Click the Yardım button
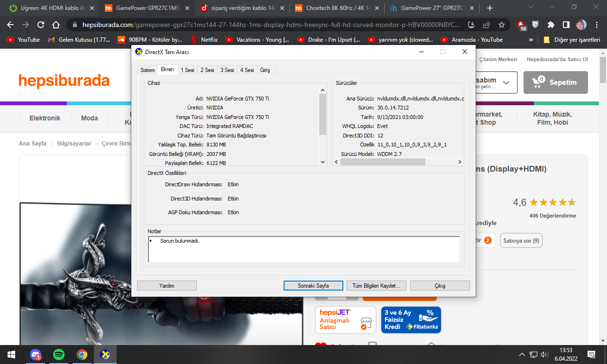 coord(167,286)
